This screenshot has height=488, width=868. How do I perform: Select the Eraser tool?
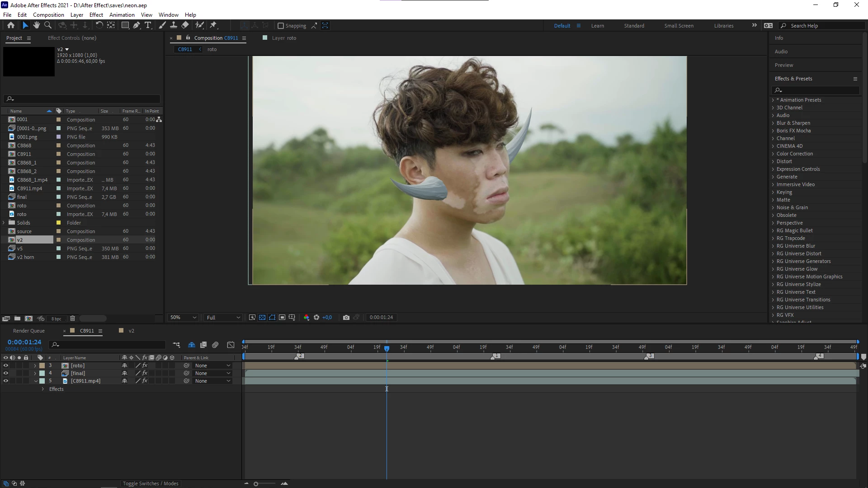[x=185, y=25]
